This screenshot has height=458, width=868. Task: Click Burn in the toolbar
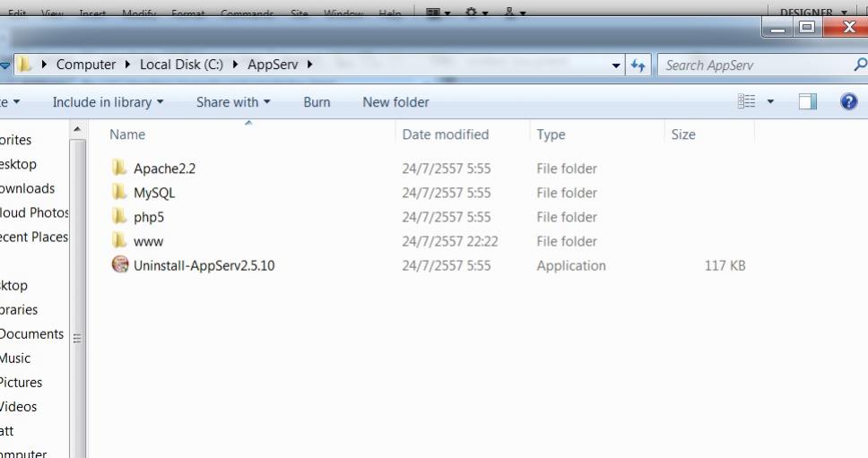317,102
